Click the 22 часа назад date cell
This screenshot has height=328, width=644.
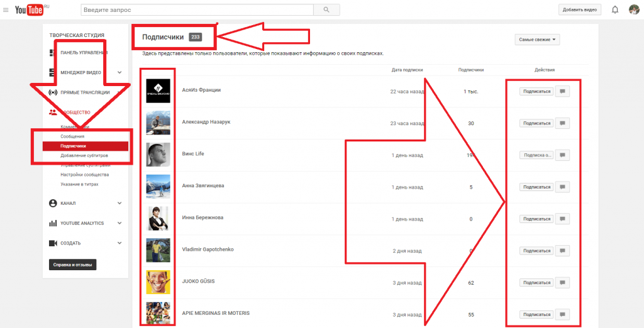[407, 92]
